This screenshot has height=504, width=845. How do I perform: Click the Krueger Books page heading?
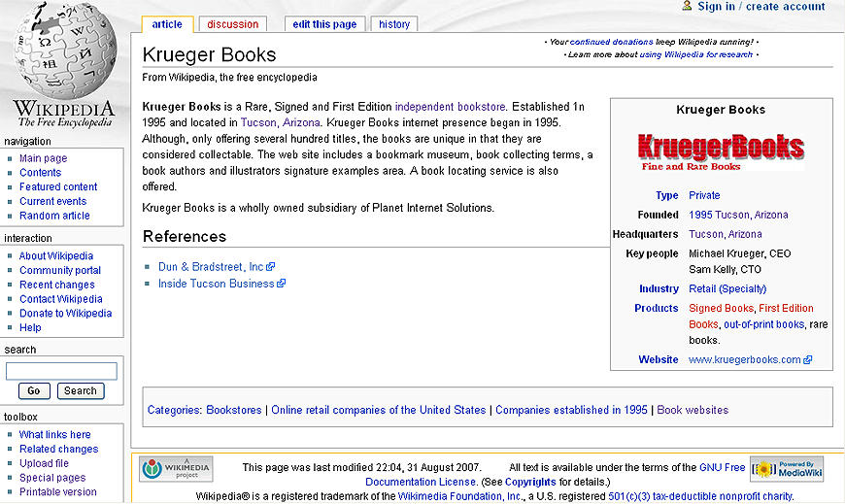click(209, 54)
